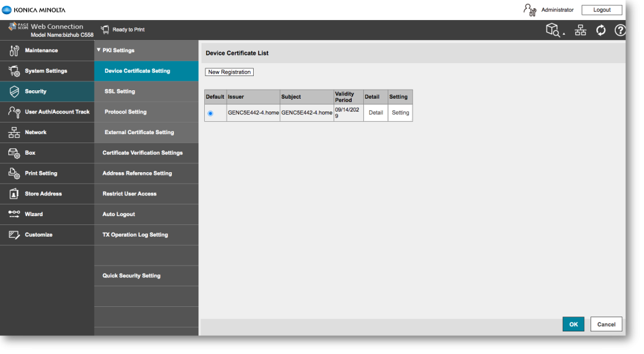Image resolution: width=644 pixels, height=354 pixels.
Task: Select System Settings label
Action: (46, 71)
